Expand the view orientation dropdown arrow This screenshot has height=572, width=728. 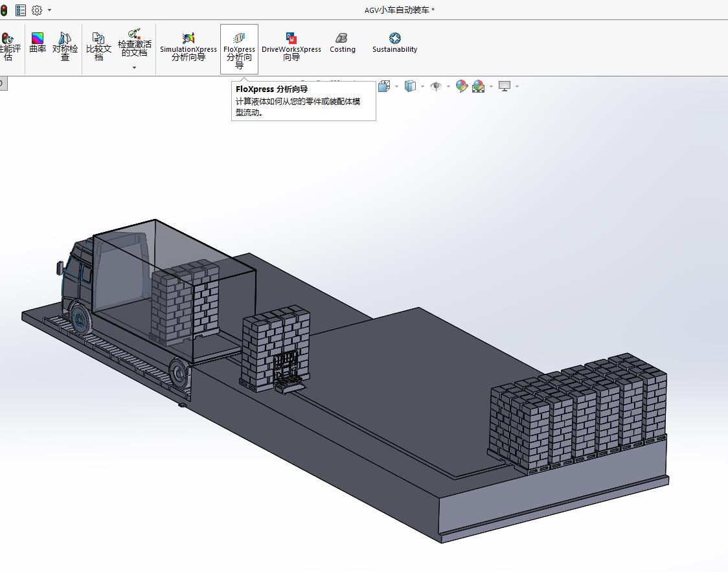tap(396, 86)
